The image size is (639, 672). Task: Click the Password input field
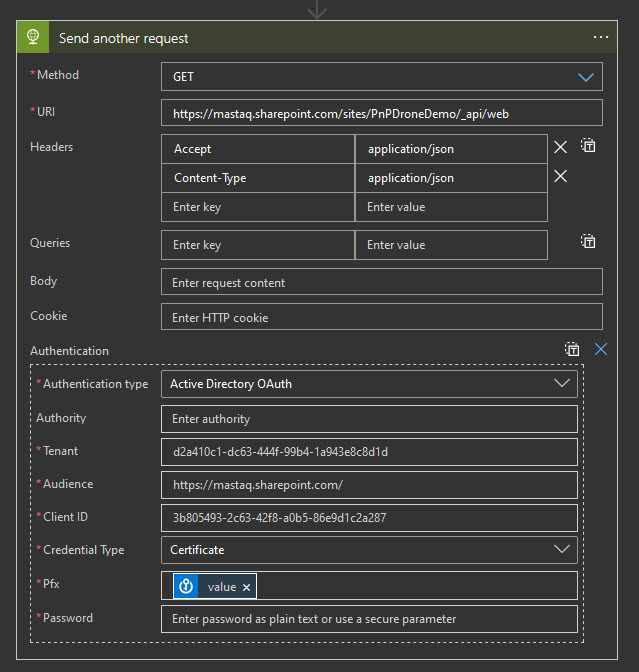click(369, 619)
